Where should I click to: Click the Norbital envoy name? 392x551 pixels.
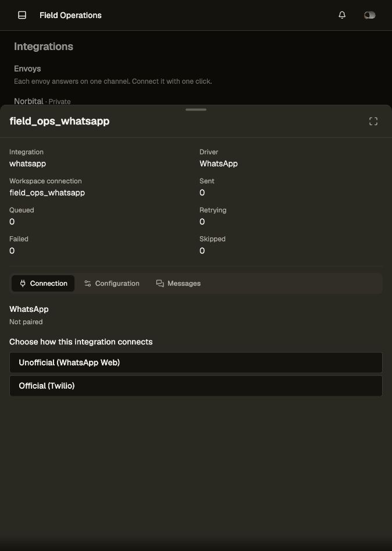pyautogui.click(x=28, y=101)
